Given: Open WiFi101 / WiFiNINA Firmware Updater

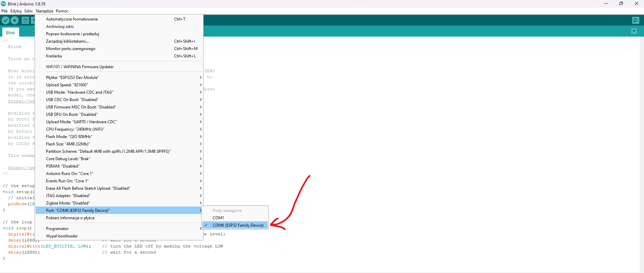Looking at the screenshot, I should 119,67.
